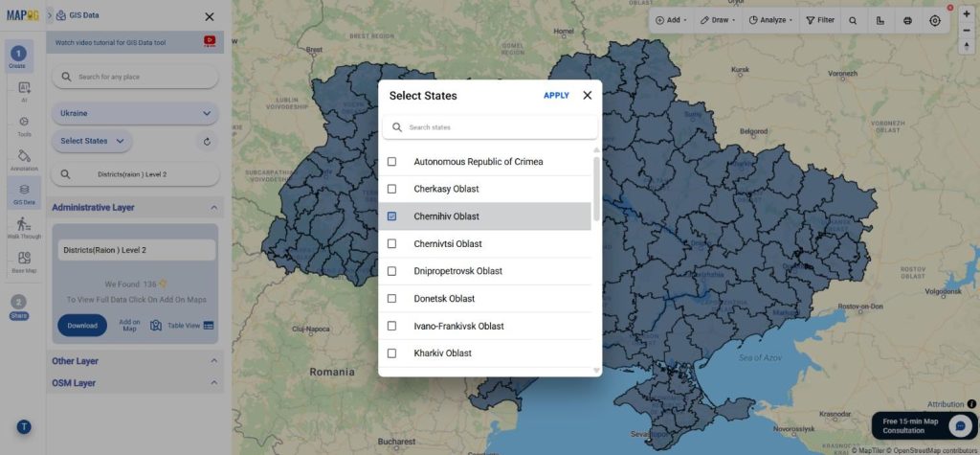
Task: Click the locate me target icon
Action: 934,20
